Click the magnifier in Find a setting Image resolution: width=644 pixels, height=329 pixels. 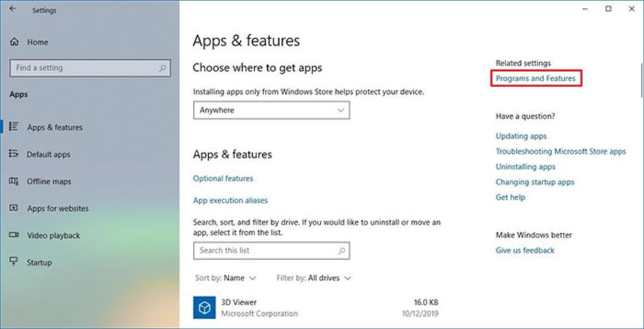point(163,68)
